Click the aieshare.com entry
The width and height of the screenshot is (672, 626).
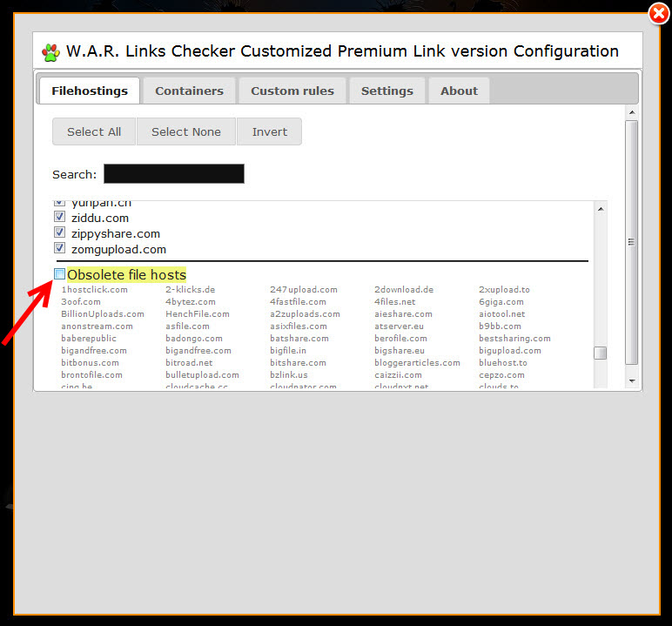tap(403, 313)
